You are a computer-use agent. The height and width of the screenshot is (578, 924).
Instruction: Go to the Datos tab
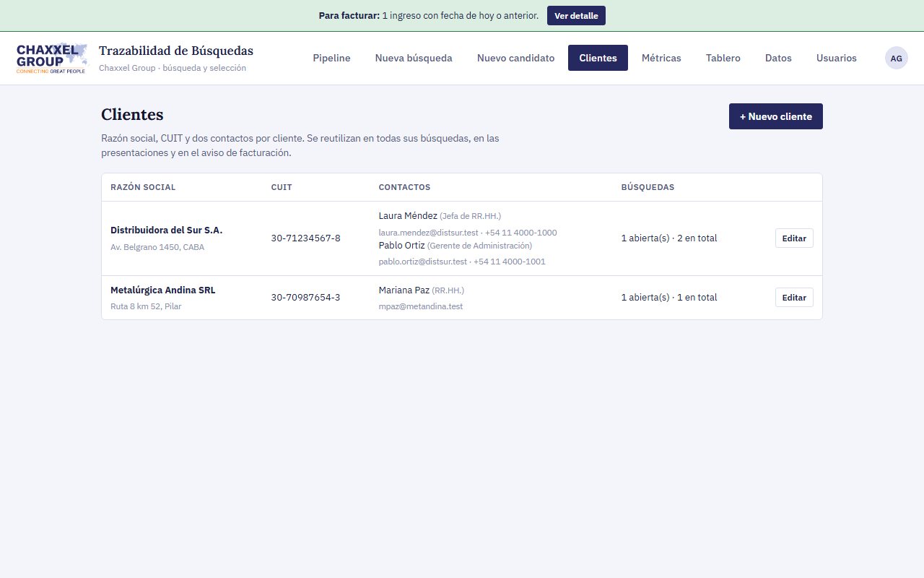click(x=778, y=58)
